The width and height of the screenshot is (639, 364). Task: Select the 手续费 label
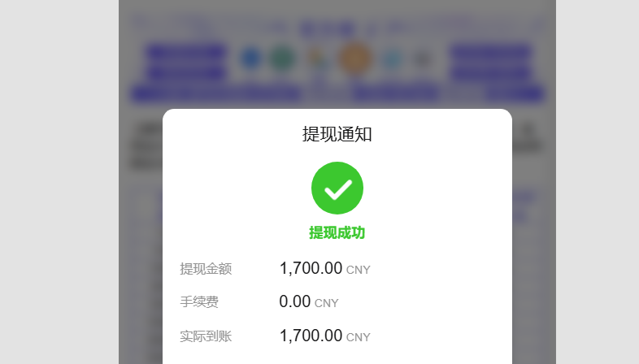199,302
